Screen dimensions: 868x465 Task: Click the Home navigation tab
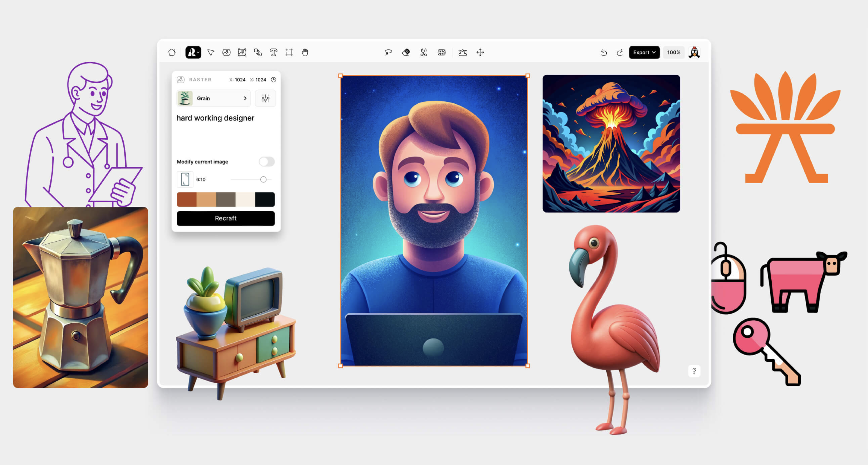pyautogui.click(x=172, y=52)
